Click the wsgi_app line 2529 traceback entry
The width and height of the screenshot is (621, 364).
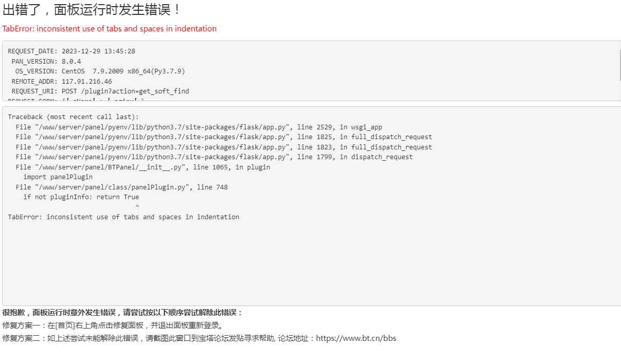click(x=199, y=127)
